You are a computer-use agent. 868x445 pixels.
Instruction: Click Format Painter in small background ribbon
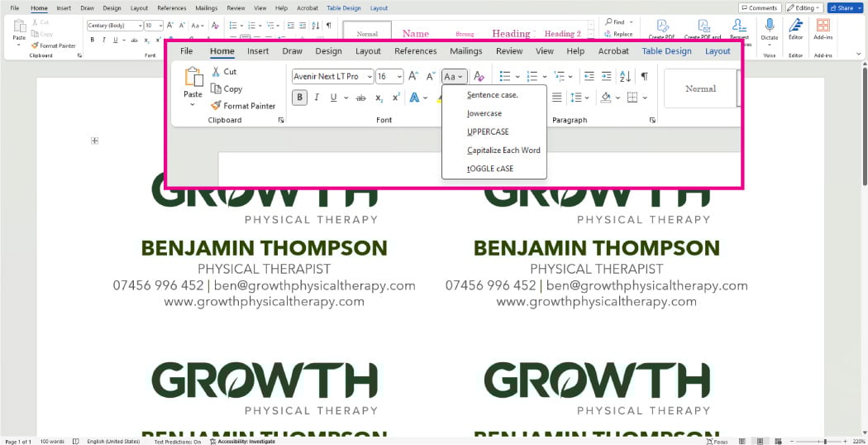tap(54, 45)
